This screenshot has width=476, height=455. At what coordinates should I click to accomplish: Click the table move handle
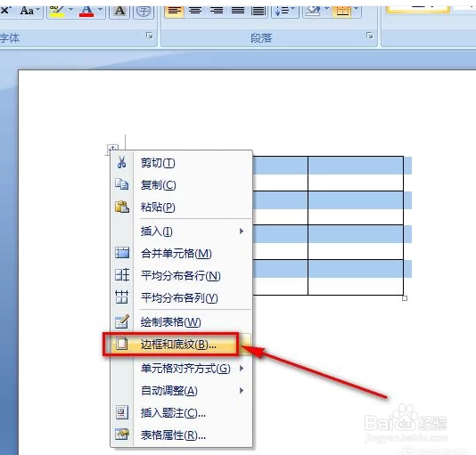(112, 149)
